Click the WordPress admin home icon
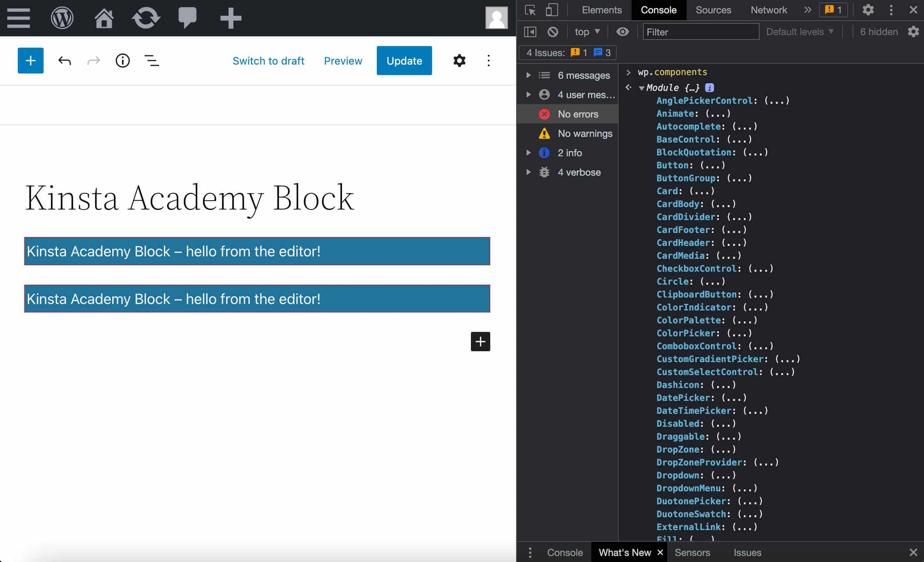Screen dimensions: 924x562 click(105, 18)
